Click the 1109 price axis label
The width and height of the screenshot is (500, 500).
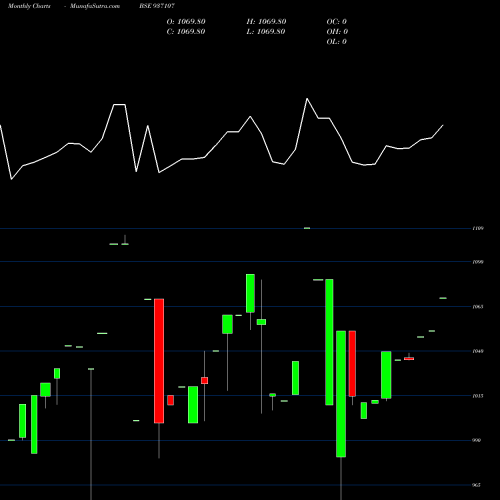point(478,228)
